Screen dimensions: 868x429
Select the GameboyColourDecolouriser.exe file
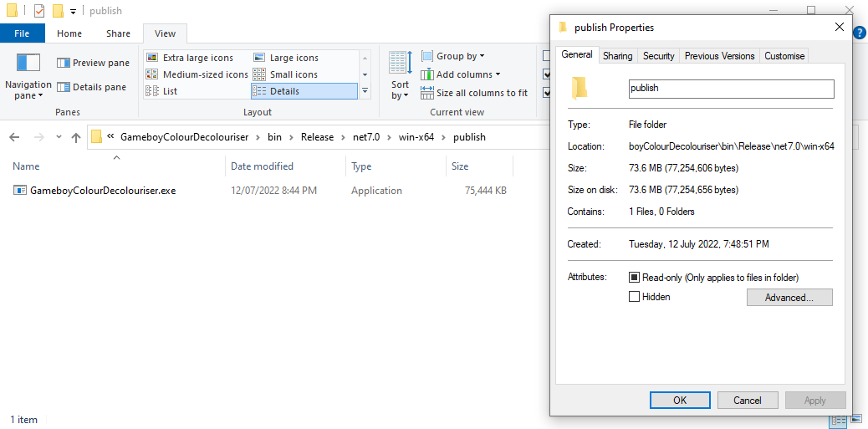[103, 191]
